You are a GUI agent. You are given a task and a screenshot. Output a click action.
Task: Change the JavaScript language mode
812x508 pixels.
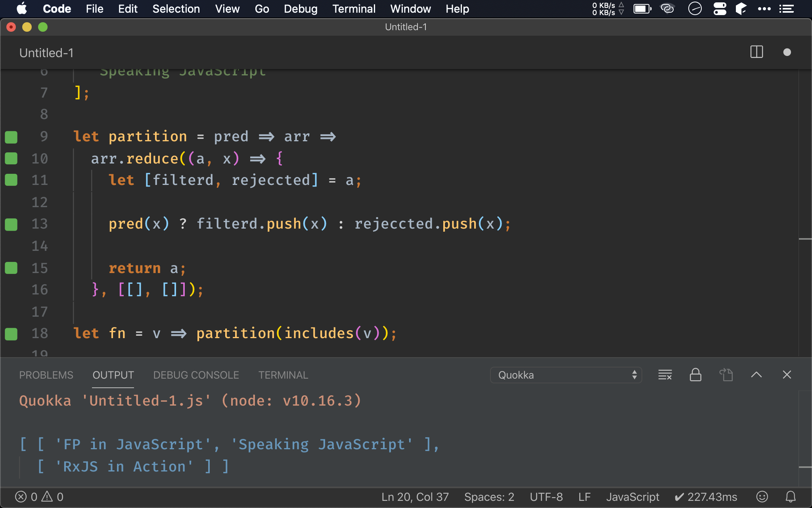point(633,497)
